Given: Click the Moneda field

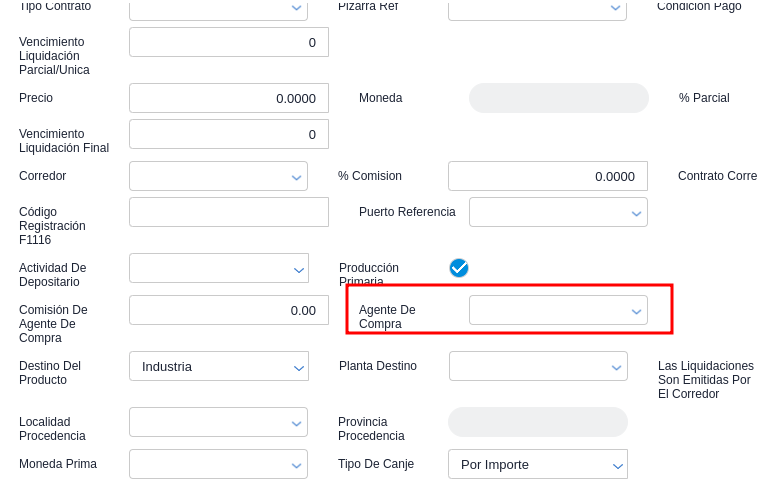Looking at the screenshot, I should coord(558,98).
